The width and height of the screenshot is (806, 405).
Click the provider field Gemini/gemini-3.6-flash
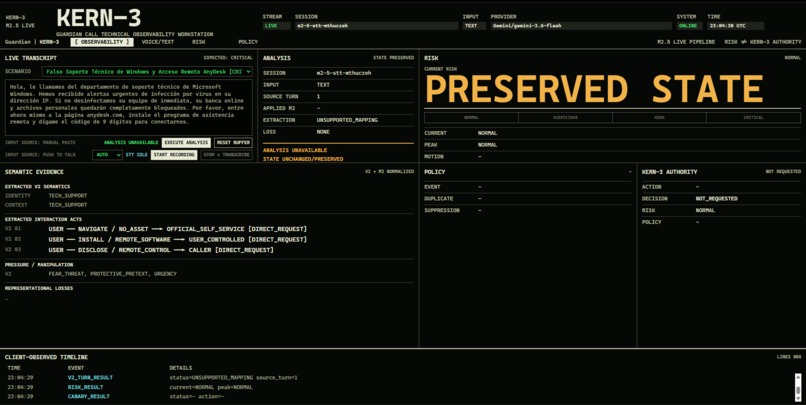581,26
